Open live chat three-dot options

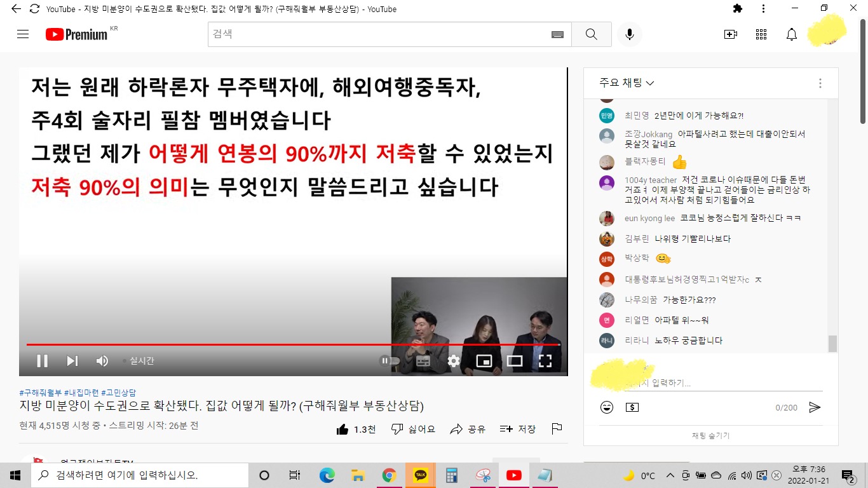point(820,83)
